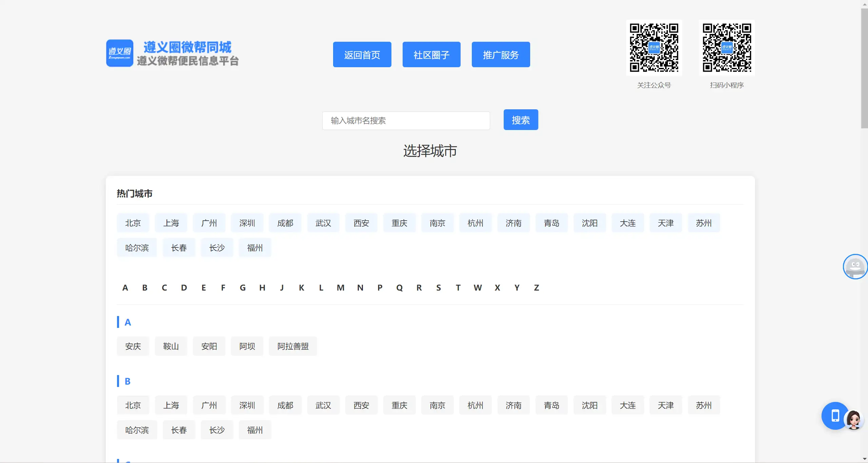Image resolution: width=868 pixels, height=463 pixels.
Task: Open the chat assistant avatar bubble
Action: (855, 267)
